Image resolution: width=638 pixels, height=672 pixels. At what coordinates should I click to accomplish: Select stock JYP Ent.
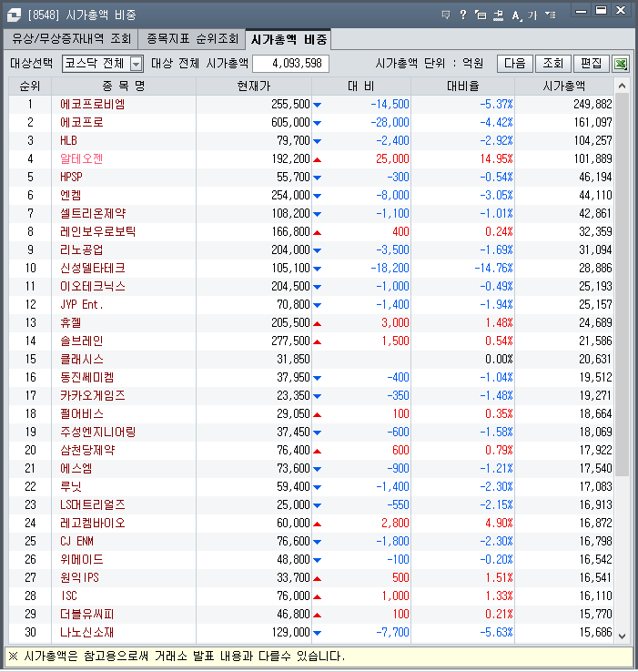[82, 305]
